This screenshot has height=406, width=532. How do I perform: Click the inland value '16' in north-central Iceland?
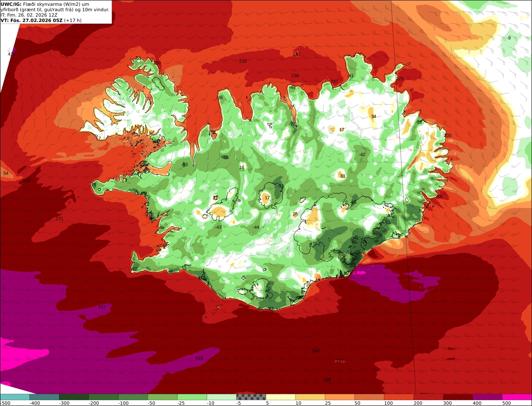coord(241,168)
